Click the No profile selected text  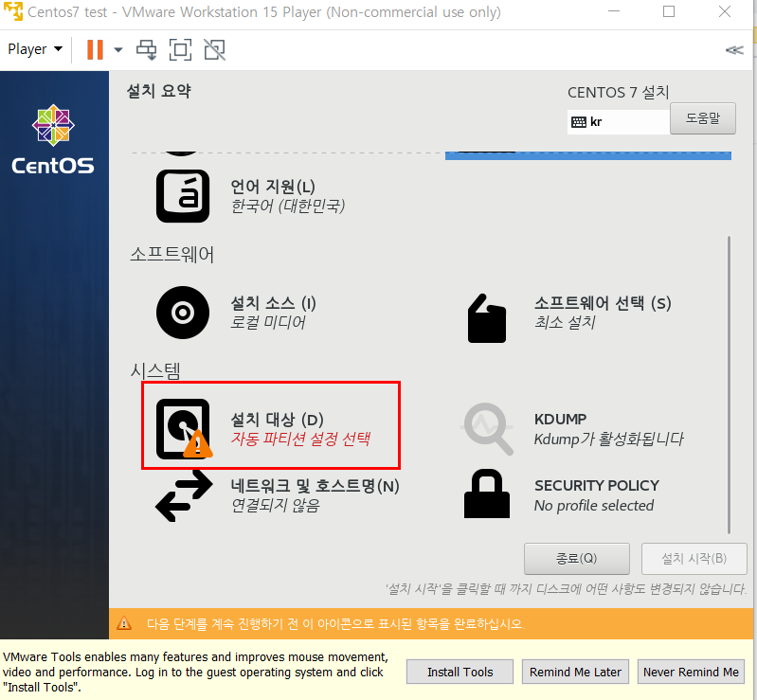tap(593, 506)
